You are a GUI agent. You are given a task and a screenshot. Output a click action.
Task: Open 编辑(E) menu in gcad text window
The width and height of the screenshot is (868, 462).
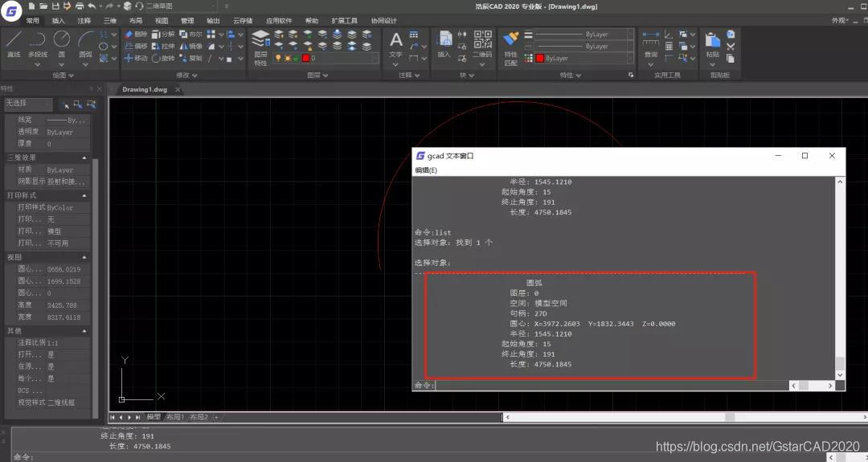click(x=426, y=170)
